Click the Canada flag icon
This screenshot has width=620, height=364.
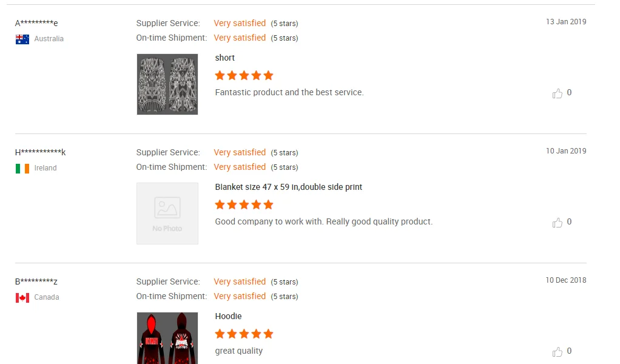(x=22, y=297)
